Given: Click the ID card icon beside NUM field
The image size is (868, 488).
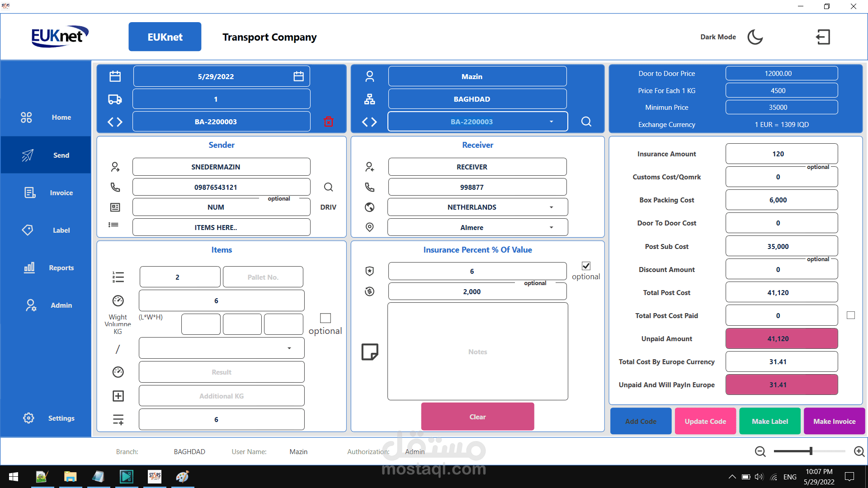Looking at the screenshot, I should pyautogui.click(x=115, y=207).
